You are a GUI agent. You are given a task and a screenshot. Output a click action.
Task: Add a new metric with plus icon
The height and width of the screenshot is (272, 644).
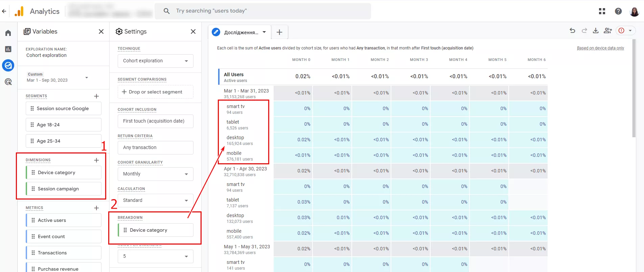(x=96, y=208)
